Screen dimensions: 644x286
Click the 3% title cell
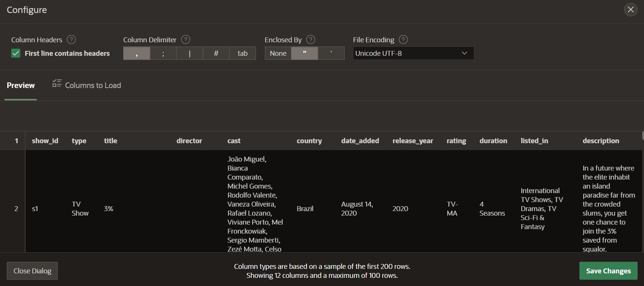(x=109, y=209)
